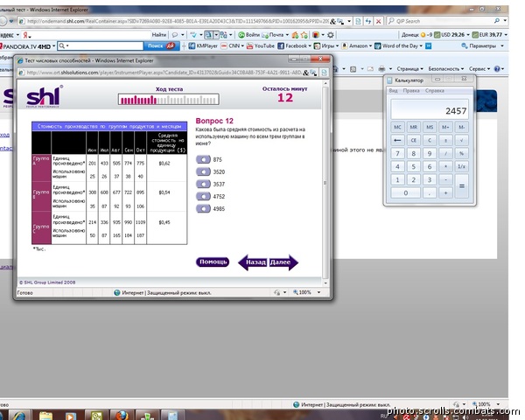This screenshot has height=420, width=525.
Task: Click the Помощь help button
Action: (x=213, y=262)
